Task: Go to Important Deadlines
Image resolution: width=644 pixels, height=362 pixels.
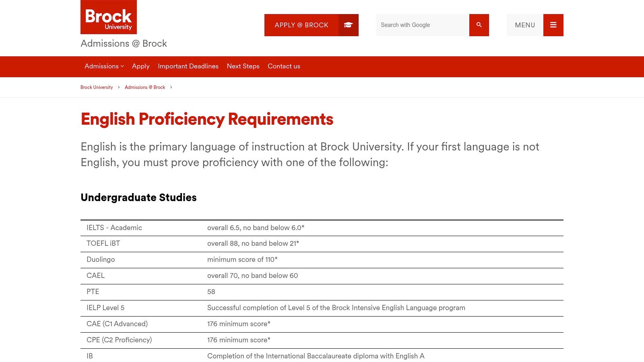Action: (x=188, y=66)
